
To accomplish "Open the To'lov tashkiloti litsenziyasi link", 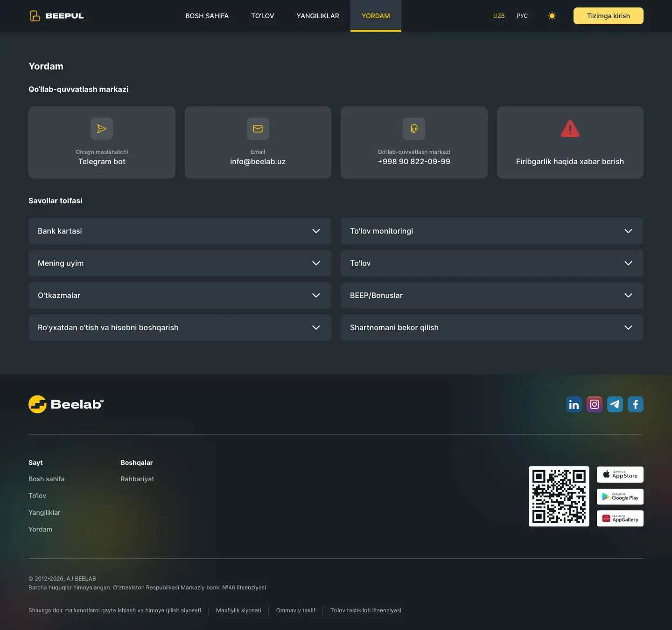I will [x=366, y=610].
